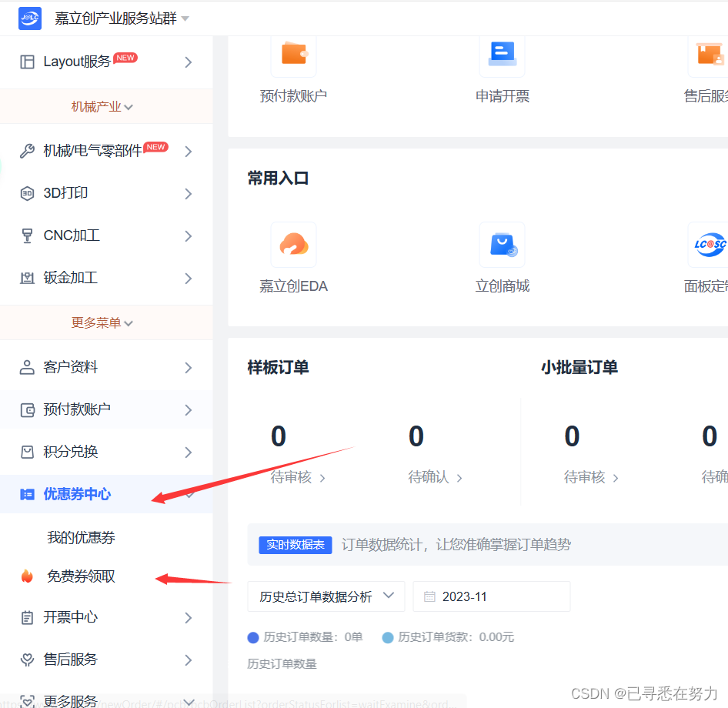Expand the 积分兑换 chevron arrow
Image resolution: width=728 pixels, height=708 pixels.
(x=188, y=453)
